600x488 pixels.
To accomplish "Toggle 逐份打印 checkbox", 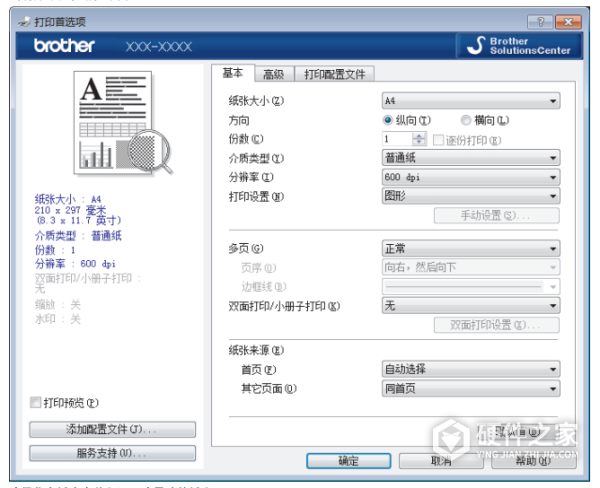I will pos(438,140).
